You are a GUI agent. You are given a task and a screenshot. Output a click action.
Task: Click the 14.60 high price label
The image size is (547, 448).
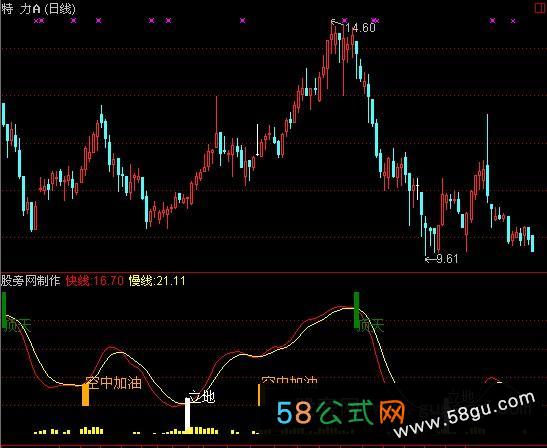coord(360,28)
